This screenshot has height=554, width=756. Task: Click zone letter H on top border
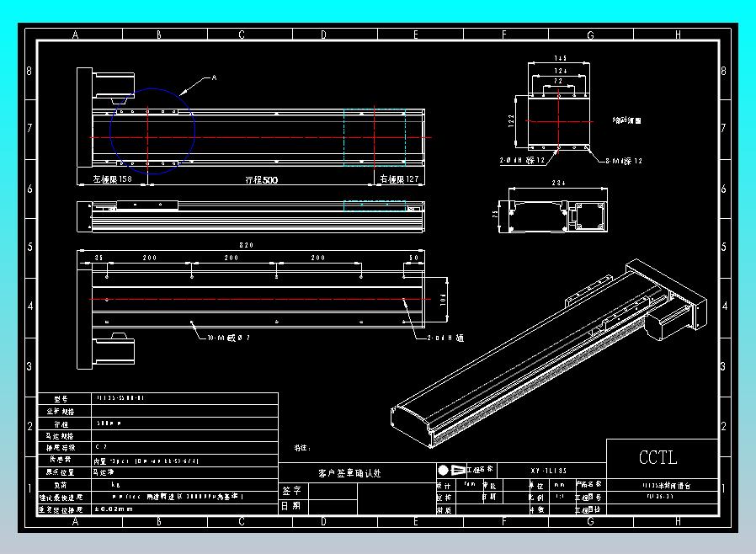pyautogui.click(x=678, y=35)
